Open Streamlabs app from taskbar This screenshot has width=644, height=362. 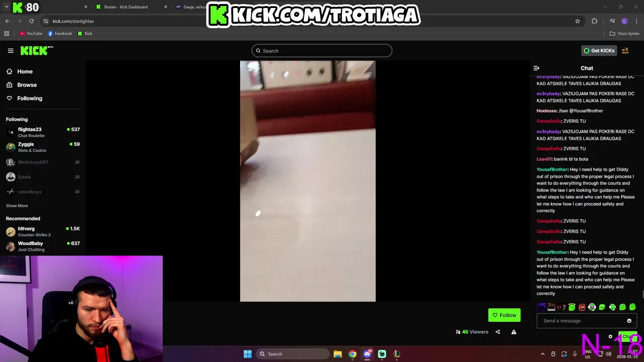point(382,354)
